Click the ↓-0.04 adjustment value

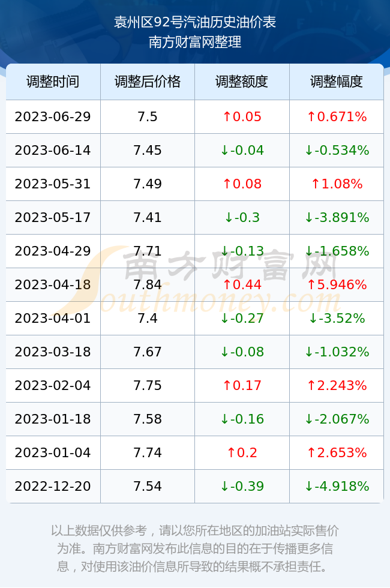(x=242, y=151)
